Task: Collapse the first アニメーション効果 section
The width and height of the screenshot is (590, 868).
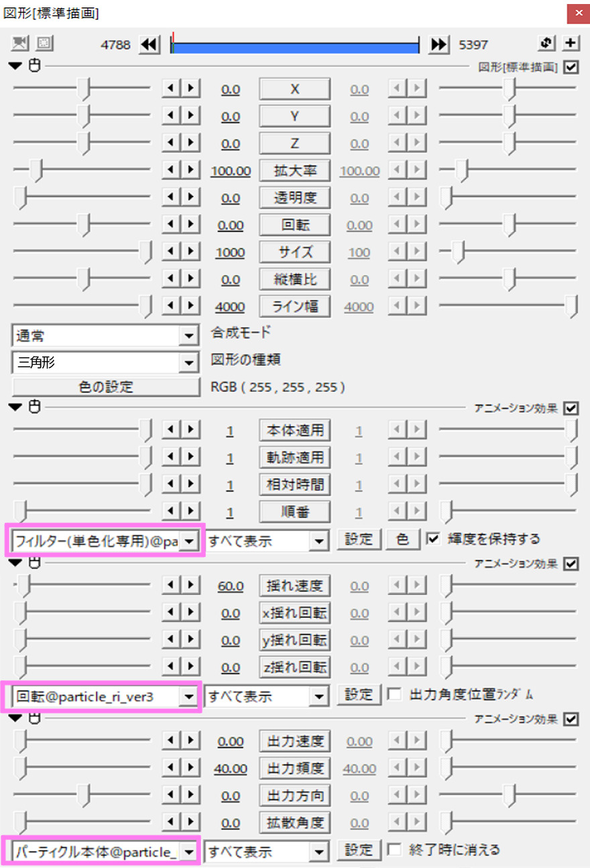Action: point(17,407)
